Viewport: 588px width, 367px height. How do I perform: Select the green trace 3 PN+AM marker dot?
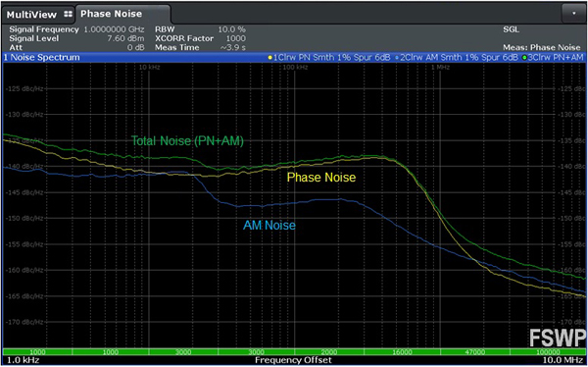coord(524,58)
